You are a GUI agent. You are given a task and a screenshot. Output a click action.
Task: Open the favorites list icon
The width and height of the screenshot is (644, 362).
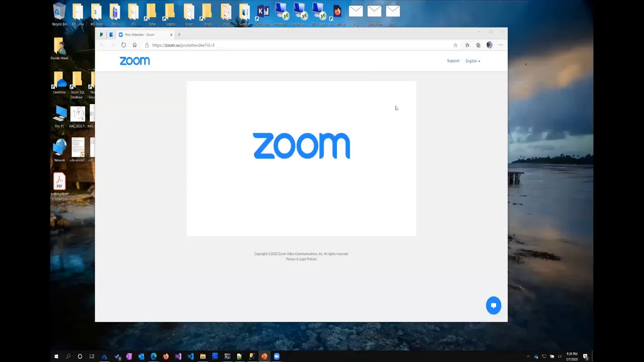point(467,45)
